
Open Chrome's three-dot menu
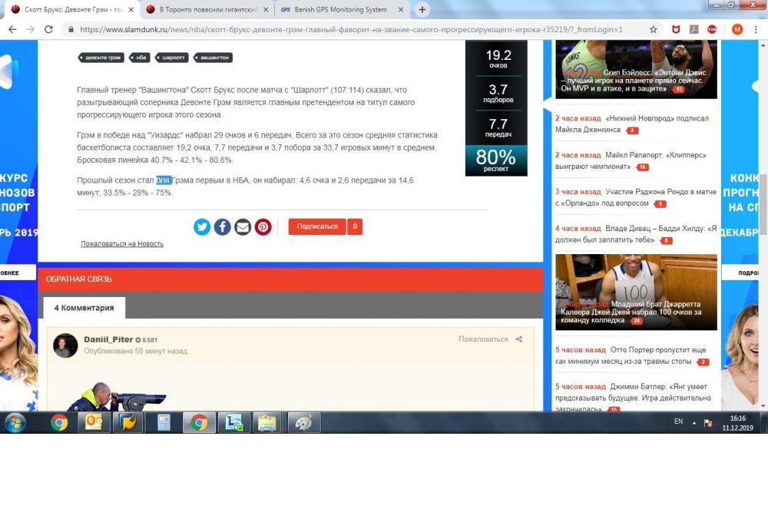point(756,29)
